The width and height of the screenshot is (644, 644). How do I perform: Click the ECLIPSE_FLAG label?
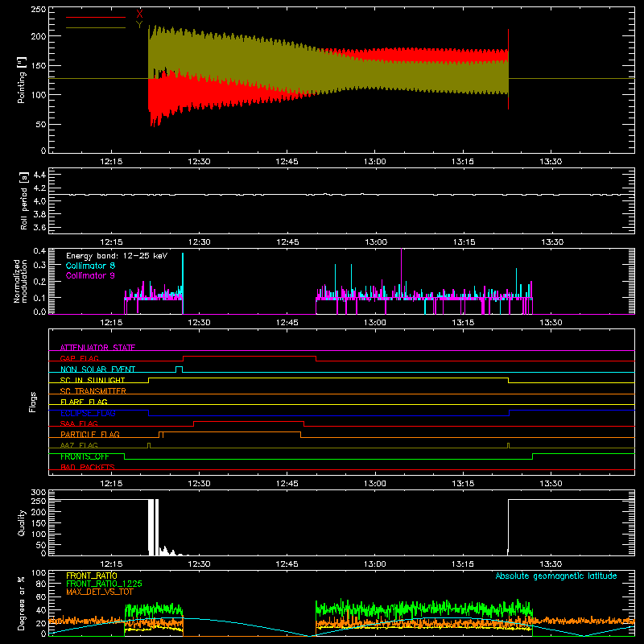click(88, 413)
